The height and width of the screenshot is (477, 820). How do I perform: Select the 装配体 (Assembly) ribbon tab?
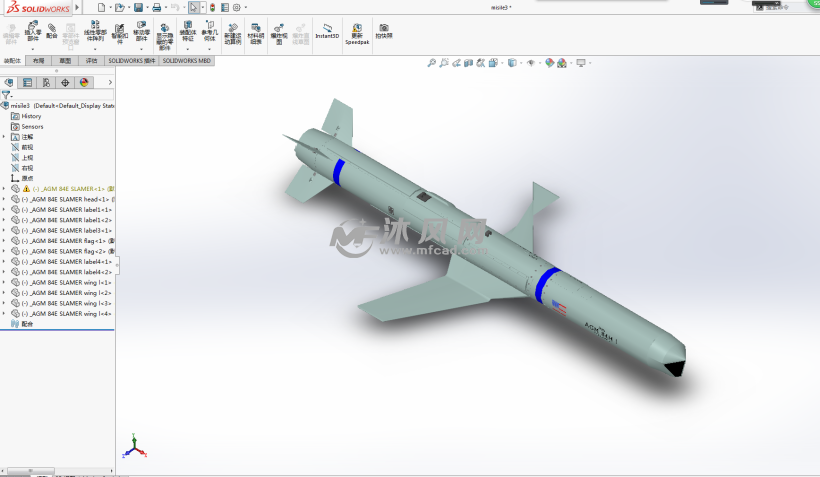point(13,61)
